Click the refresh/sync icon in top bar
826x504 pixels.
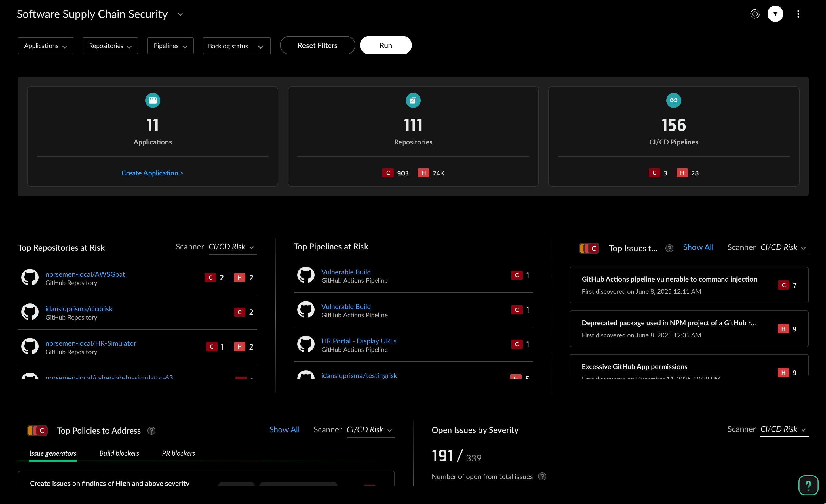(x=755, y=14)
